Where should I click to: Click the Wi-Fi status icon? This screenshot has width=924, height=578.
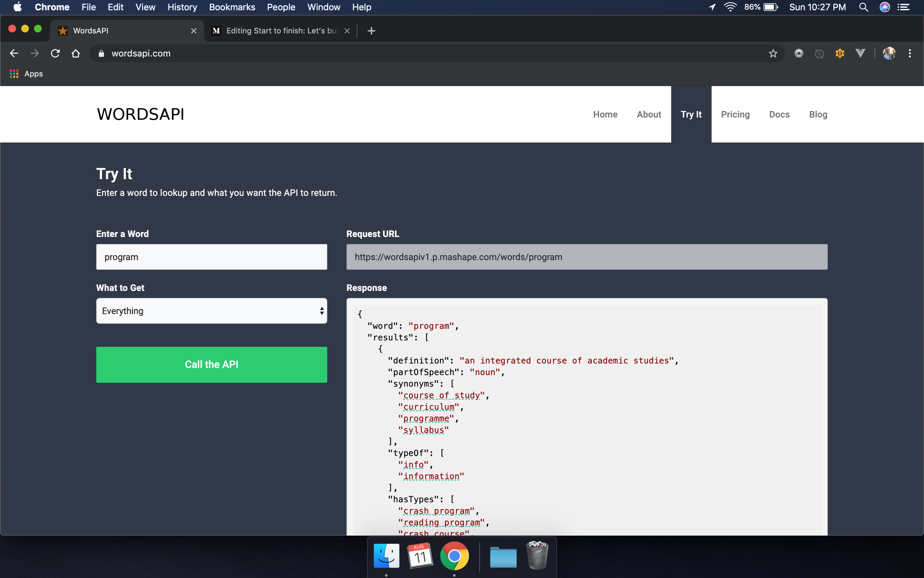point(730,7)
